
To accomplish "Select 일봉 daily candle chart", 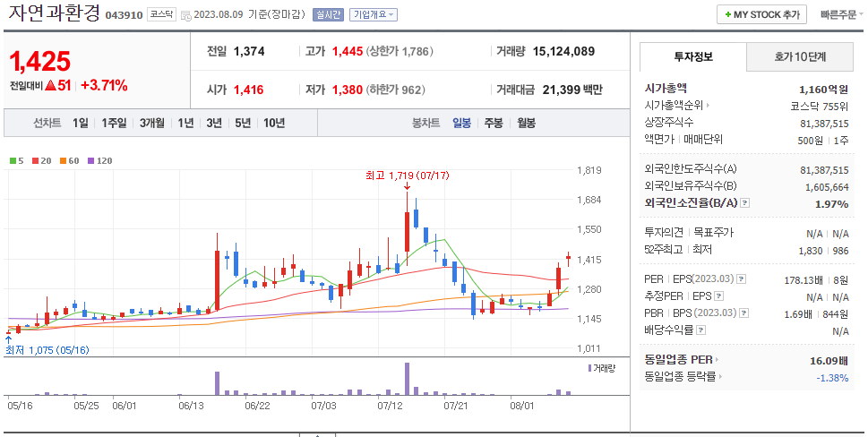I will [x=461, y=123].
